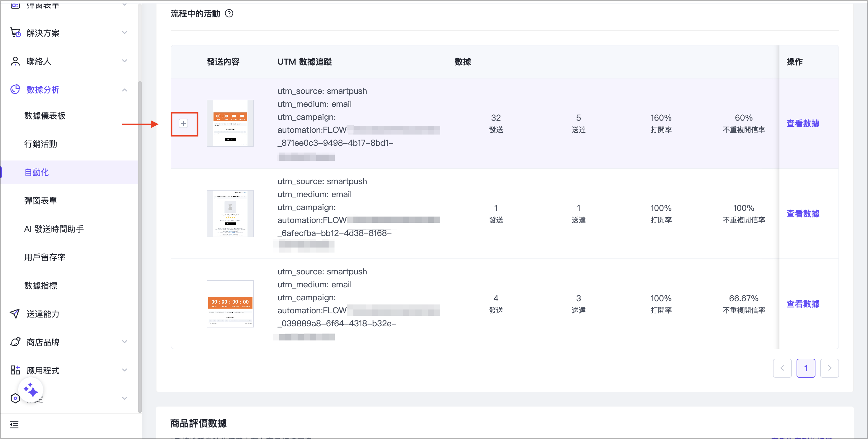Viewport: 868px width, 439px height.
Task: Go to next page arrow
Action: coord(829,368)
